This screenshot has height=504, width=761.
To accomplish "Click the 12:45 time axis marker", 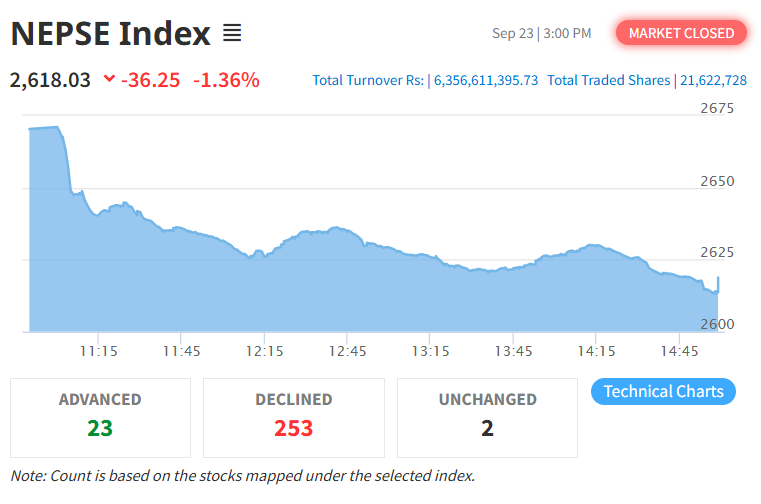I will click(x=347, y=351).
